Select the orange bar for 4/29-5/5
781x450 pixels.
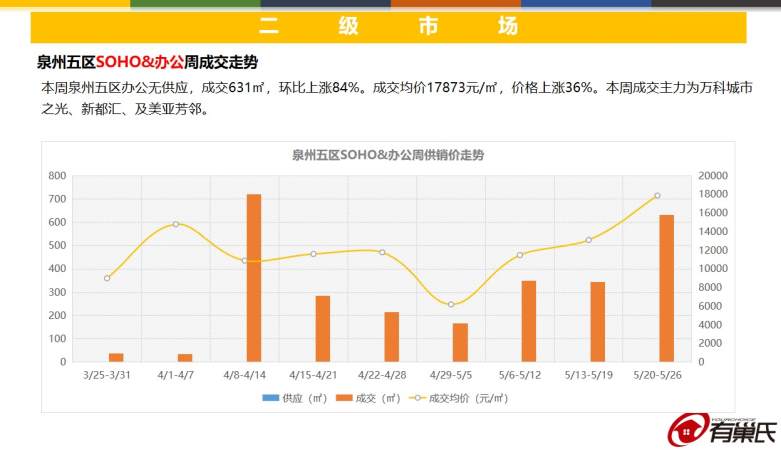pyautogui.click(x=460, y=342)
